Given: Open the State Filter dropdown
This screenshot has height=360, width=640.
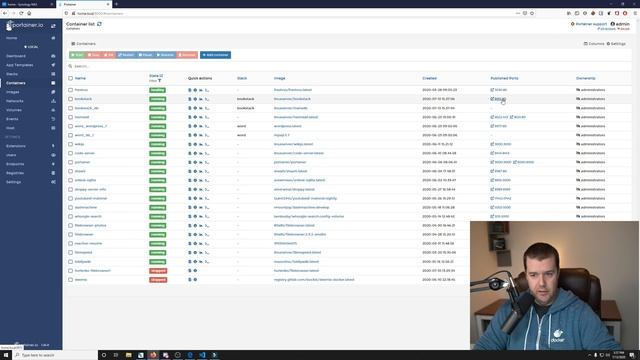Looking at the screenshot, I should click(x=156, y=81).
